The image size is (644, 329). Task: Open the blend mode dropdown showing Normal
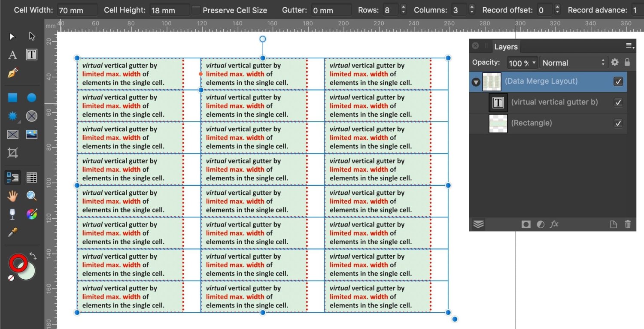pos(573,63)
